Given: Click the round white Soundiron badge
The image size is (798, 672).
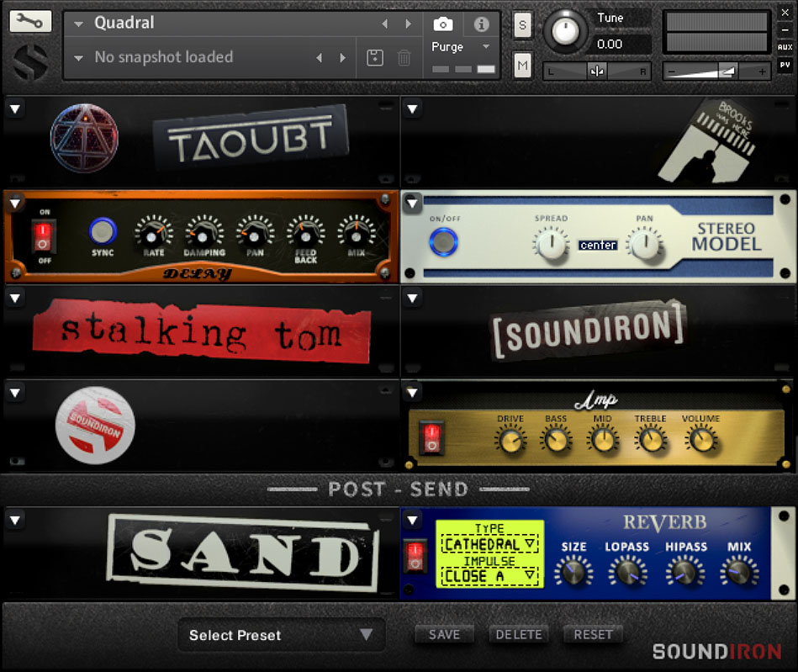Looking at the screenshot, I should click(95, 425).
